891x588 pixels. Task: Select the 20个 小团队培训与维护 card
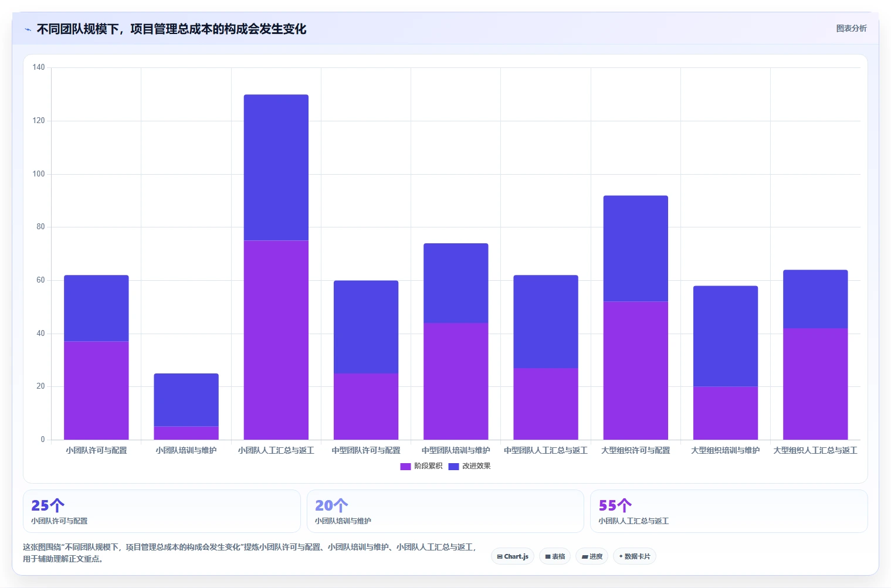pos(445,511)
